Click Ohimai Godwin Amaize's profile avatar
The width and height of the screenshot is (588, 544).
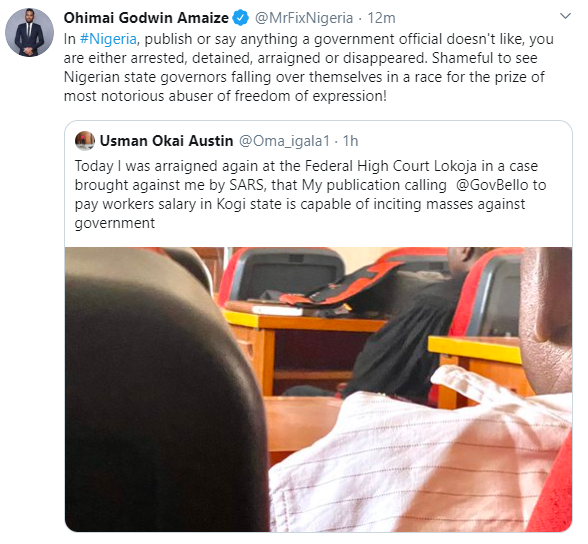point(29,33)
